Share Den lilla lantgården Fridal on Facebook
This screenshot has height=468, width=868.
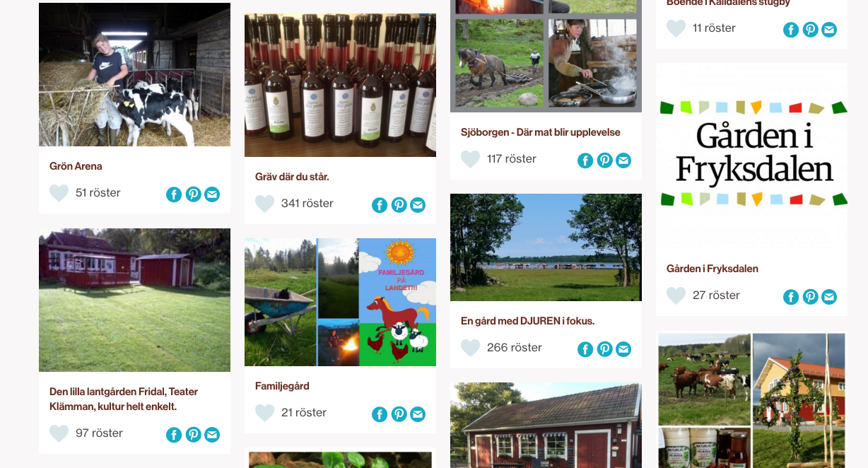[174, 435]
